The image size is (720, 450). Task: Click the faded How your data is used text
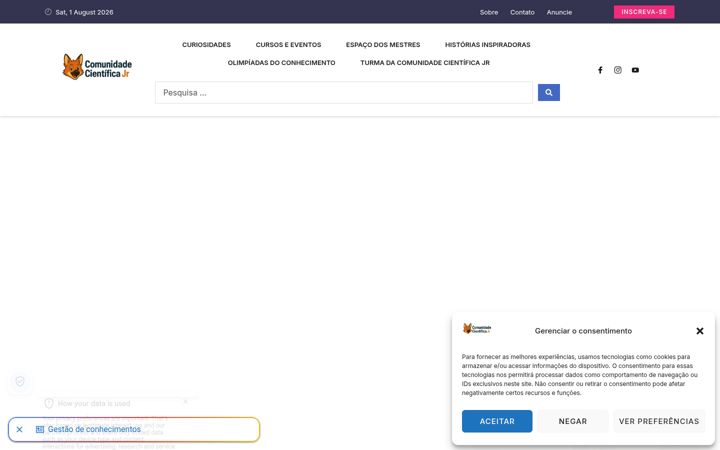[x=94, y=404]
